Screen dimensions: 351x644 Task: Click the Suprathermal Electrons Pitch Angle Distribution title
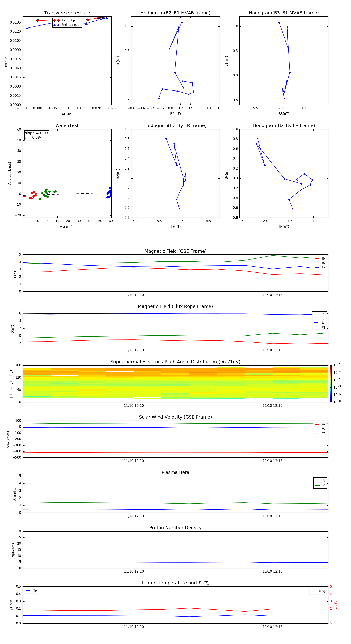coord(175,362)
